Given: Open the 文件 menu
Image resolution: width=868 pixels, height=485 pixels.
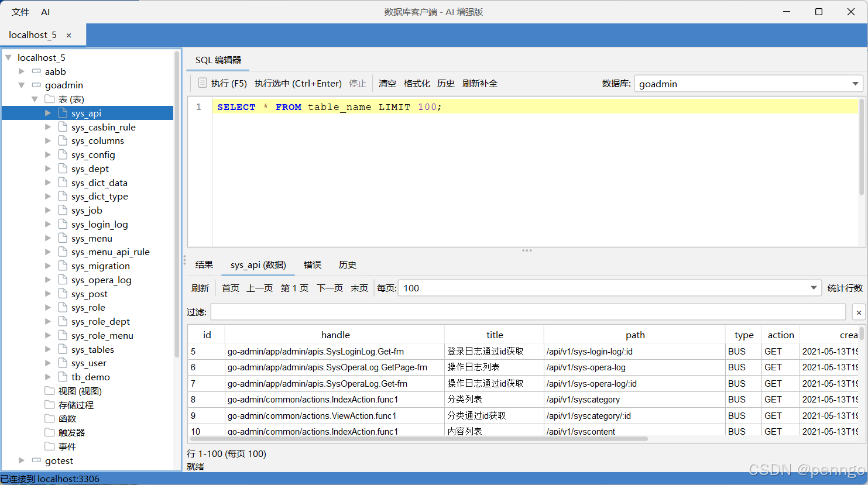Looking at the screenshot, I should (20, 12).
